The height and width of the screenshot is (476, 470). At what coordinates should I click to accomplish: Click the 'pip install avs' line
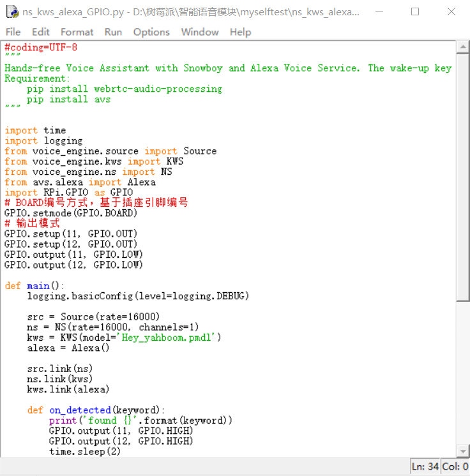point(69,100)
